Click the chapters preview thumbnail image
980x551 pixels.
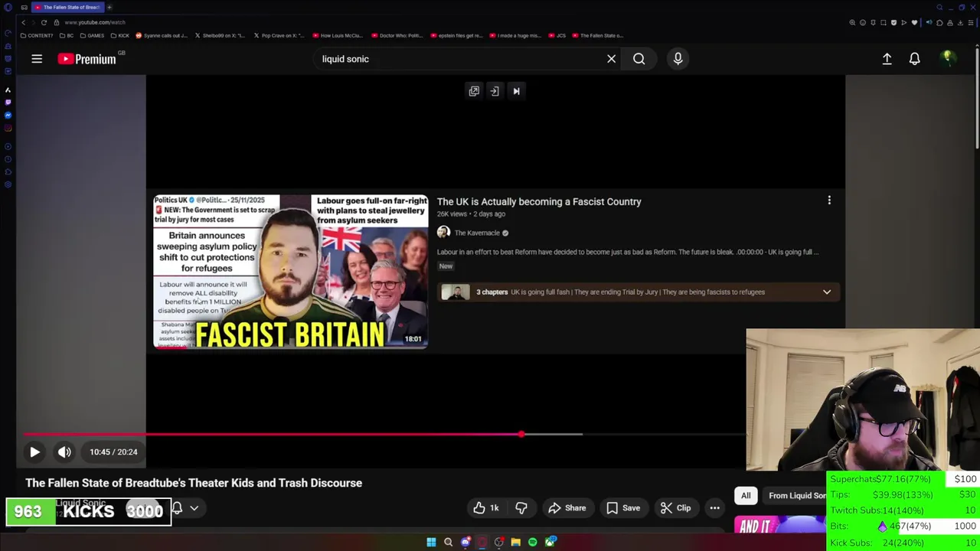(x=456, y=292)
